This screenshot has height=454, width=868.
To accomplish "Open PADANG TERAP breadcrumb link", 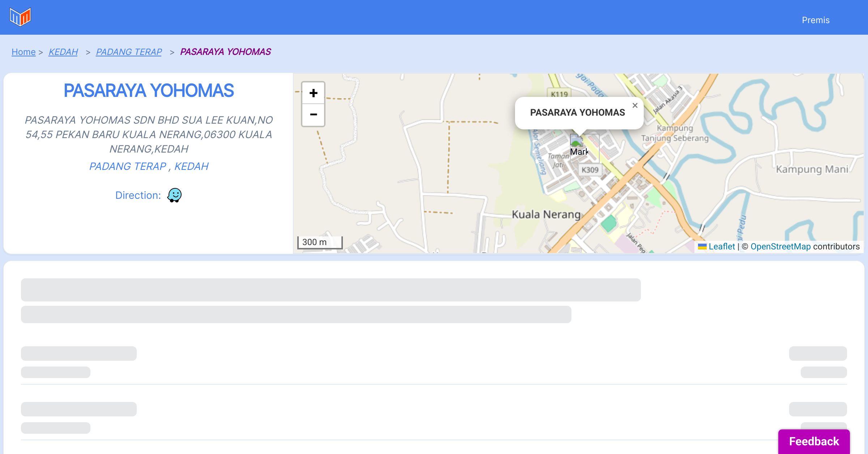I will click(129, 52).
